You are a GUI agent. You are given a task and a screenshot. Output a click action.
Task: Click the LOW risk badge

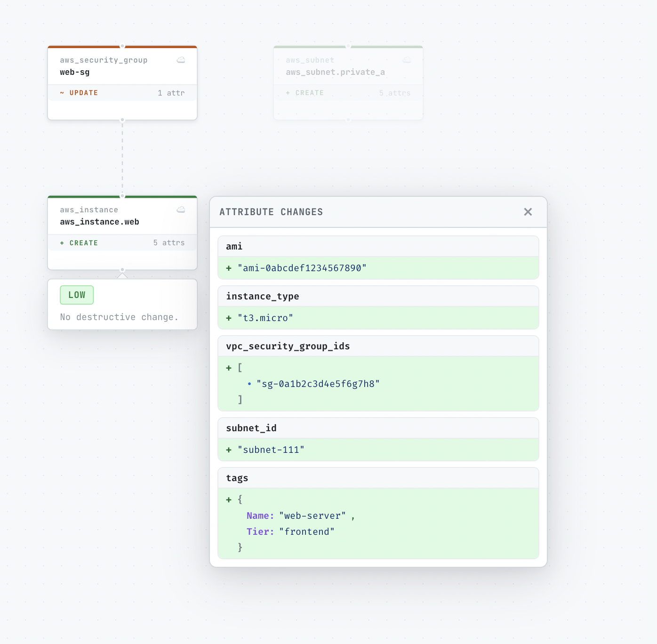tap(77, 295)
